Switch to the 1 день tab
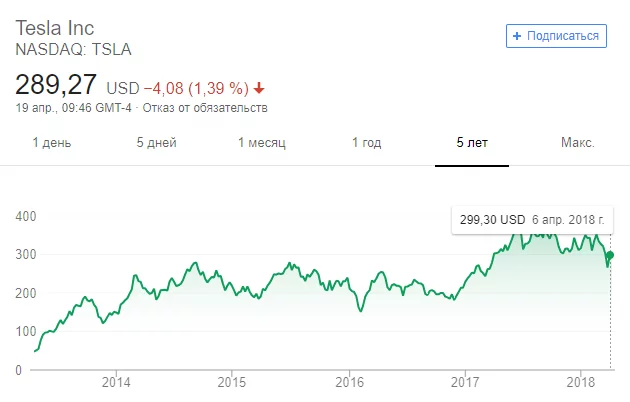The image size is (630, 402). 52,143
